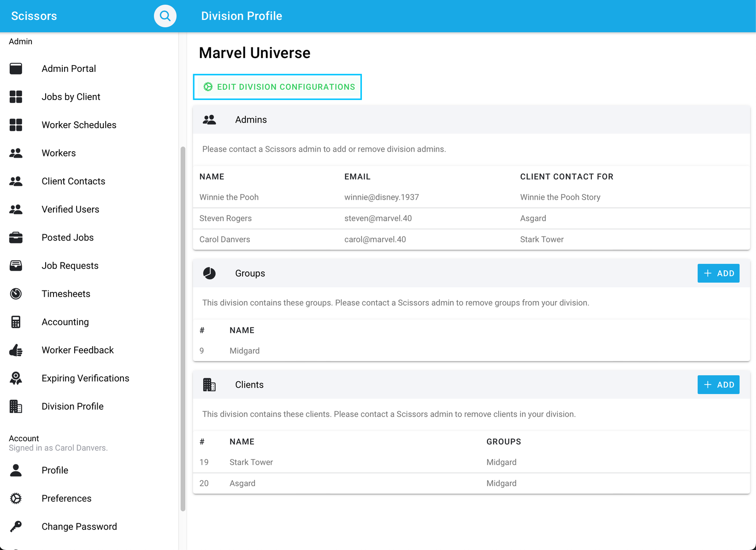The height and width of the screenshot is (550, 756).
Task: Open Job Requests from the sidebar
Action: (70, 266)
